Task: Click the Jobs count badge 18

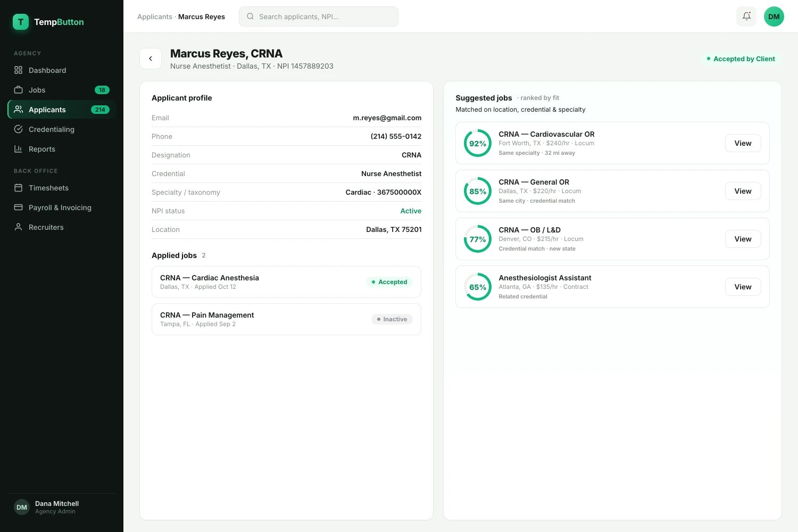Action: (102, 90)
